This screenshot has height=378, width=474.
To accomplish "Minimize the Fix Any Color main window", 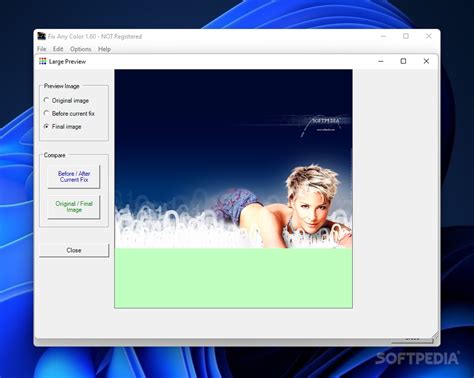I will point(384,36).
